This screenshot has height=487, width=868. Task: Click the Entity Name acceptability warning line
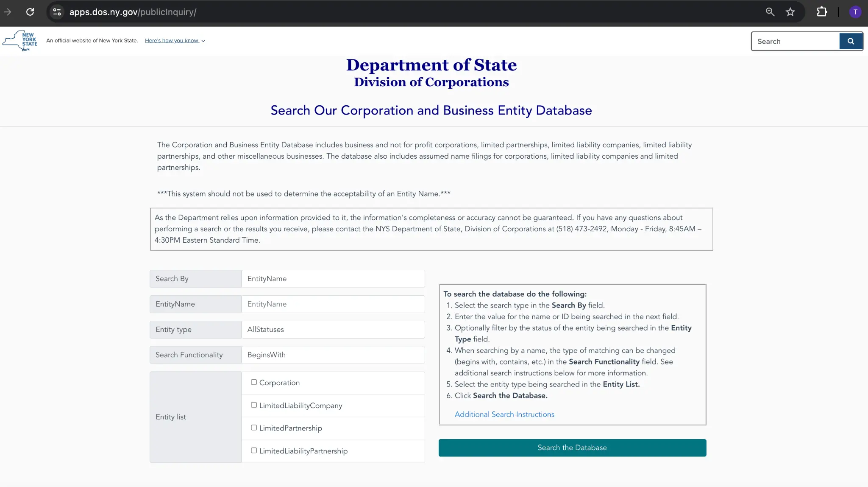(x=303, y=194)
